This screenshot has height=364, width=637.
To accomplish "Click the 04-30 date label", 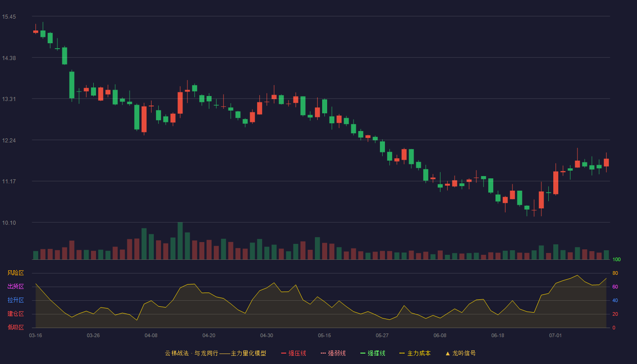I will 267,335.
